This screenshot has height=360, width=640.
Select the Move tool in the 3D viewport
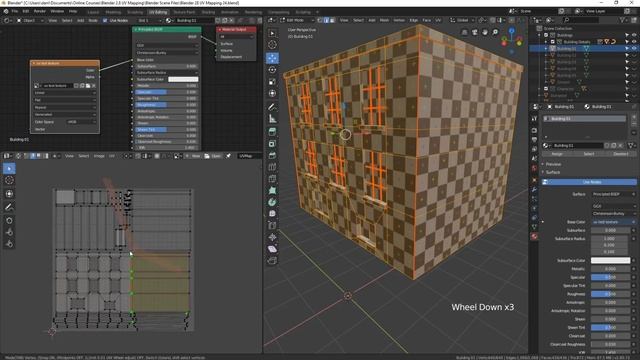tap(272, 58)
